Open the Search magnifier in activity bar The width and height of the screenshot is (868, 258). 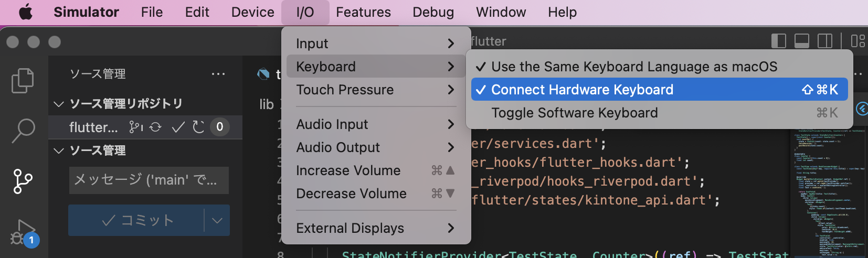click(23, 131)
